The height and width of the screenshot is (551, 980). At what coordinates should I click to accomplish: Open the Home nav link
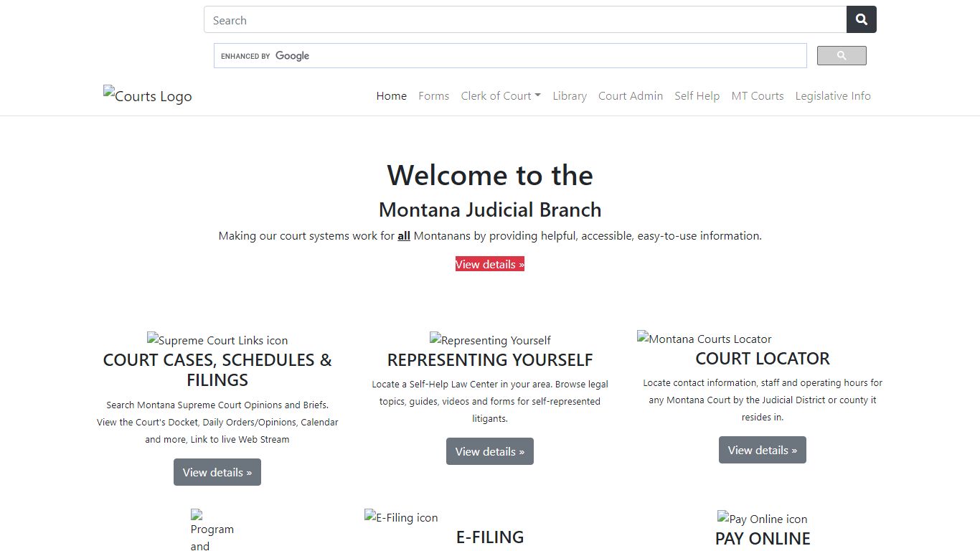tap(392, 96)
